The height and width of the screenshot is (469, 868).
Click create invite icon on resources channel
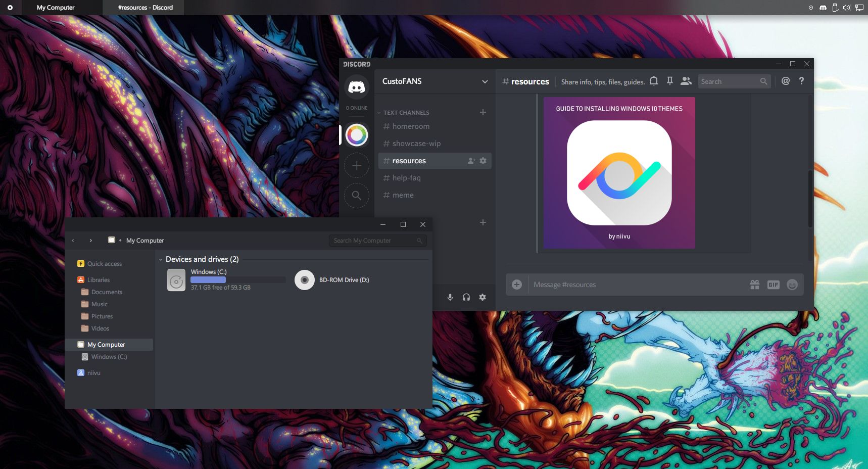pyautogui.click(x=471, y=161)
